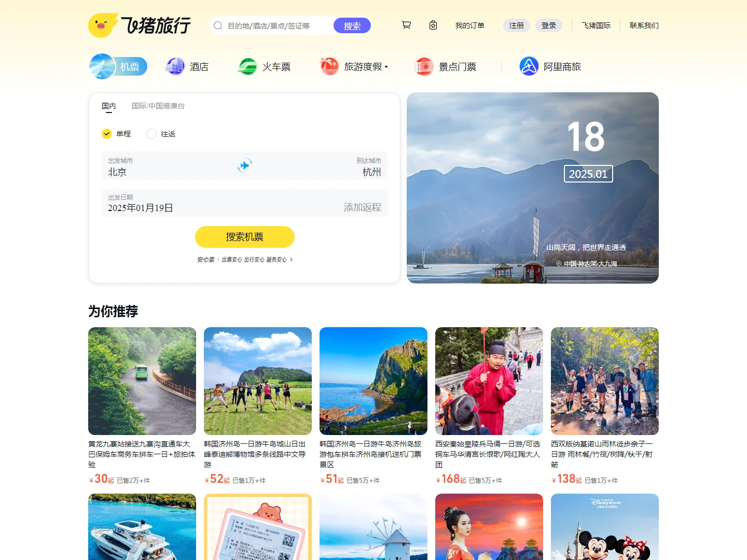The width and height of the screenshot is (747, 560).
Task: Click the attractions ticket icon
Action: point(424,66)
